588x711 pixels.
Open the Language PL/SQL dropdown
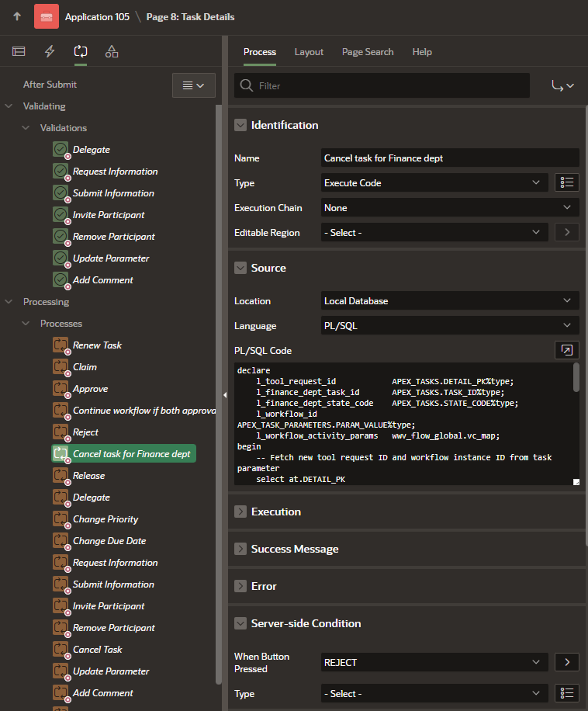(450, 325)
